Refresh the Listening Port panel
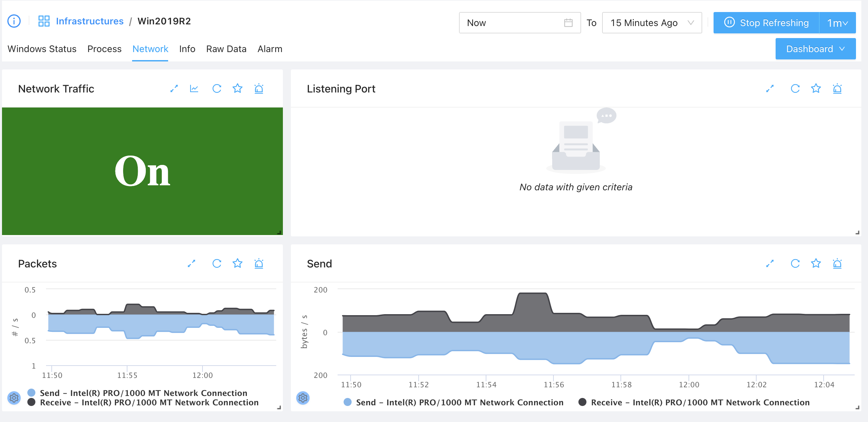 click(x=795, y=89)
